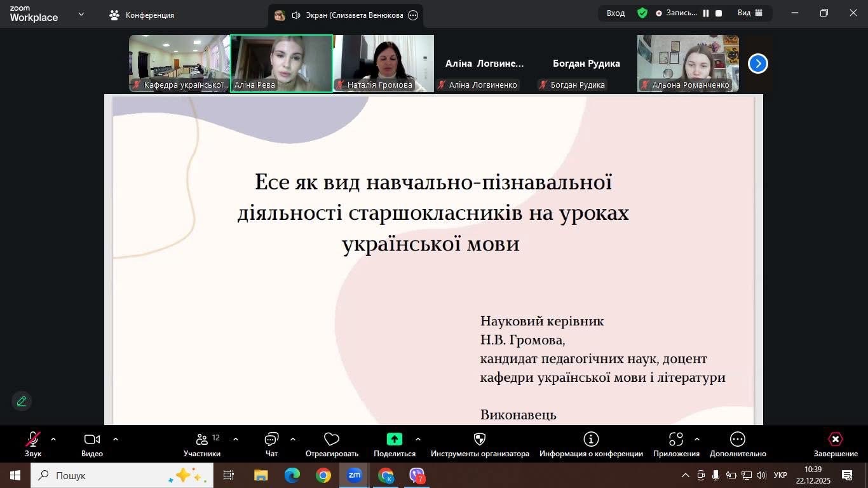868x488 pixels.
Task: Open Инструменты организатора host tools
Action: point(480,440)
